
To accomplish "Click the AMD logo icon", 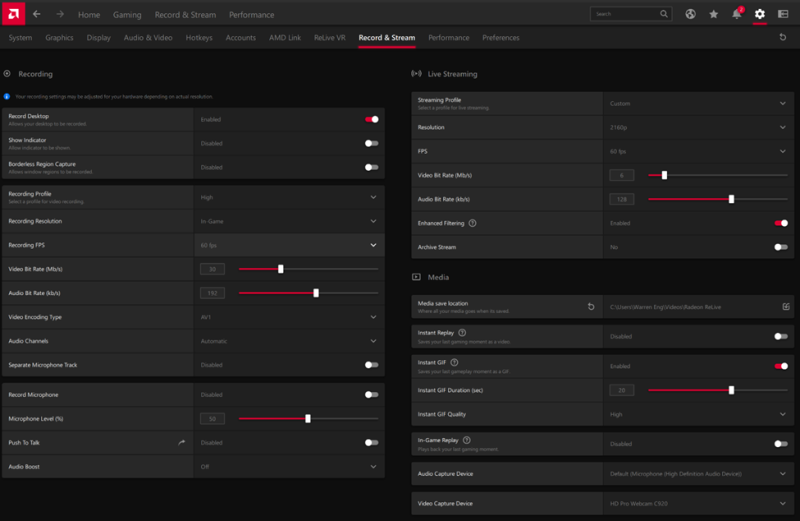I will point(12,14).
